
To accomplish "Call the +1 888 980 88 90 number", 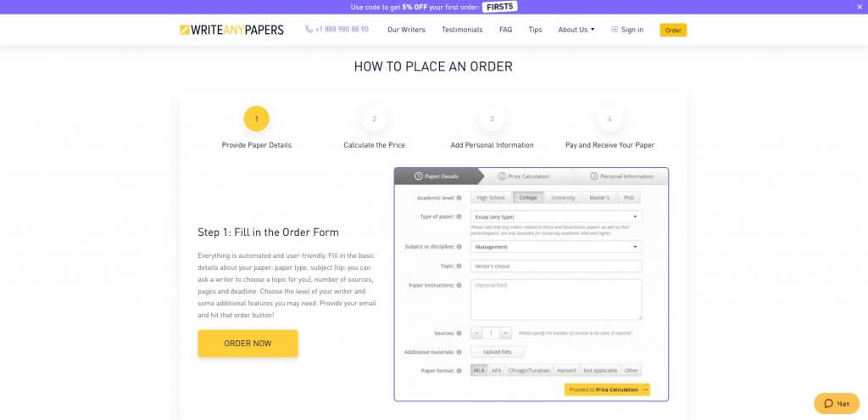I will pos(342,30).
